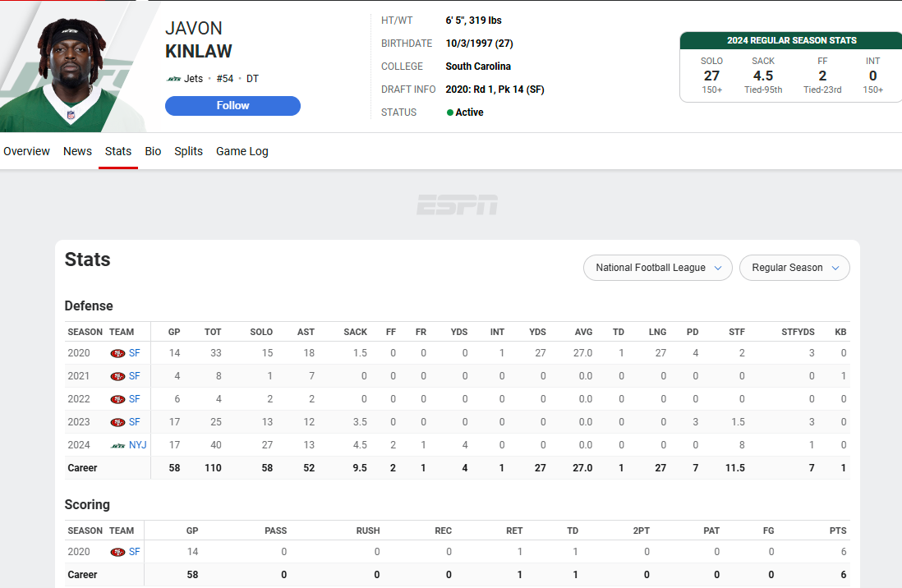Open the SF team link in 2020 Defense row
Viewport: 902px width, 588px height.
click(x=135, y=353)
